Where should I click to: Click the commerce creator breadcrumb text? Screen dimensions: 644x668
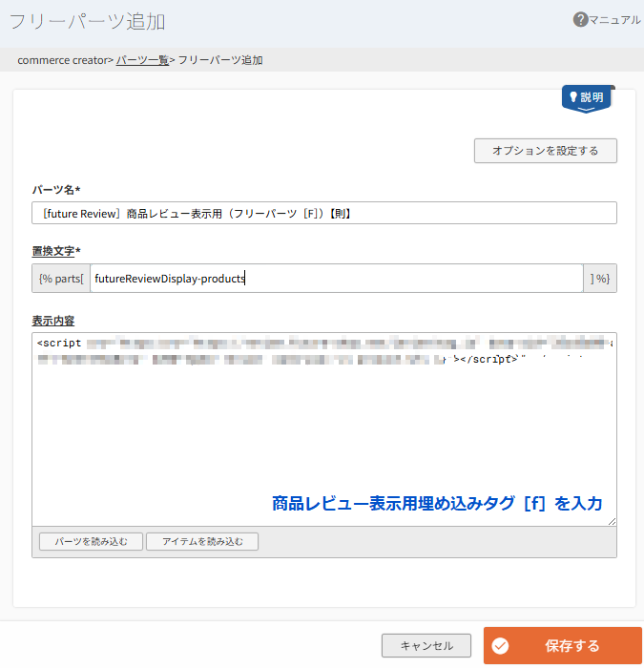(x=63, y=60)
